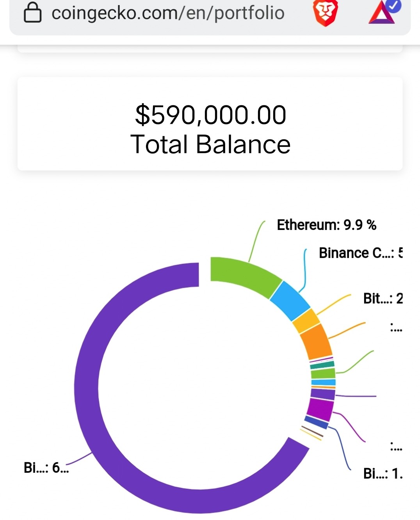
Task: Tap the orange chart slice
Action: tap(316, 342)
